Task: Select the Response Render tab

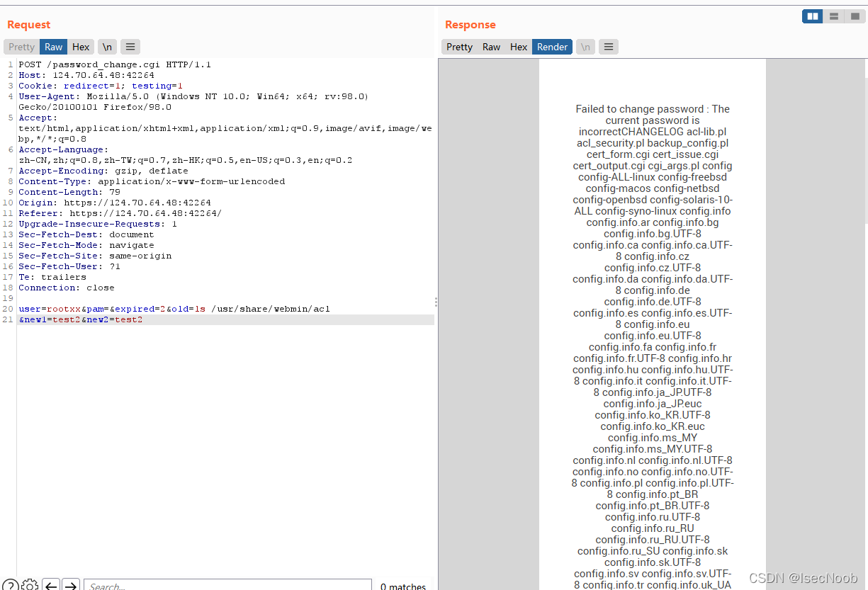Action: [x=552, y=47]
